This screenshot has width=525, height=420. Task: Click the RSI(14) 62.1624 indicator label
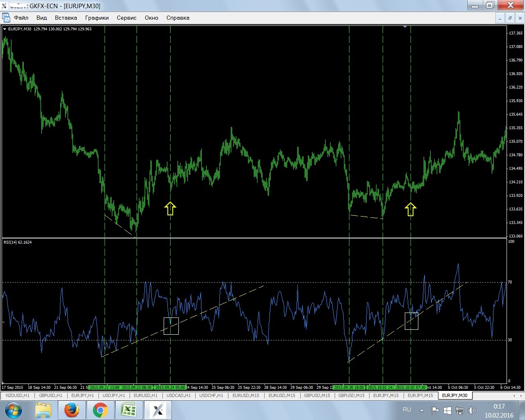(x=18, y=242)
